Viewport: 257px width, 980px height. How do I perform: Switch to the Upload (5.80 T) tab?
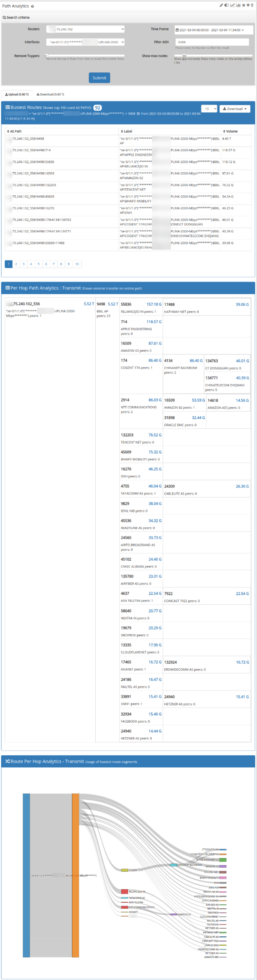click(x=17, y=94)
